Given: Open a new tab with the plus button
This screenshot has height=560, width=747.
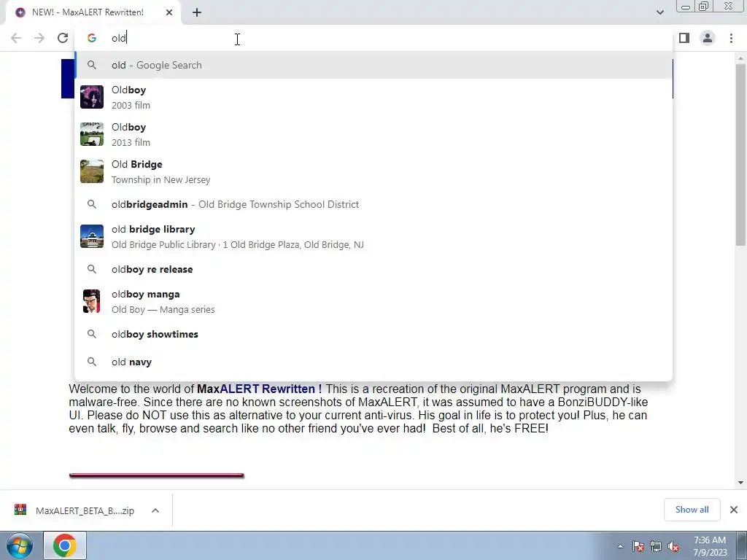Looking at the screenshot, I should click(197, 13).
